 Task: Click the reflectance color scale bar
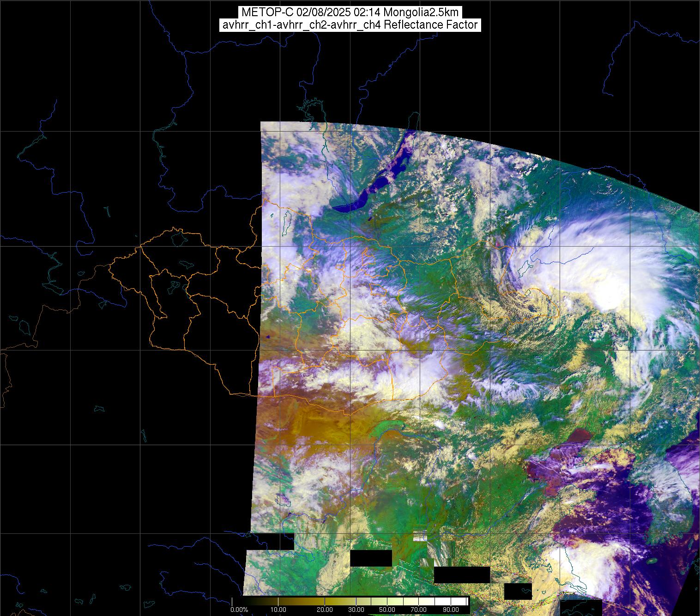pyautogui.click(x=350, y=601)
